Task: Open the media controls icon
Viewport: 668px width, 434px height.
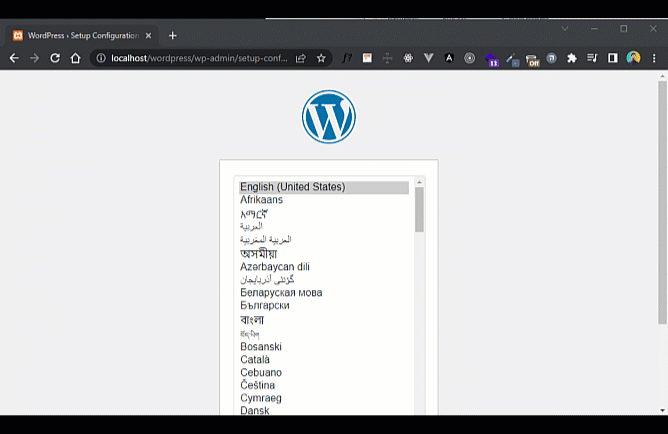Action: [592, 58]
